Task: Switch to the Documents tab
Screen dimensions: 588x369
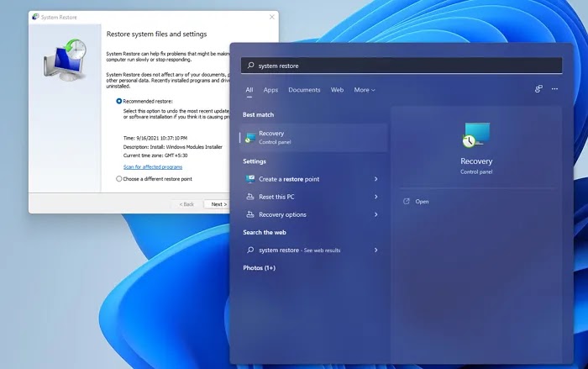Action: point(304,90)
